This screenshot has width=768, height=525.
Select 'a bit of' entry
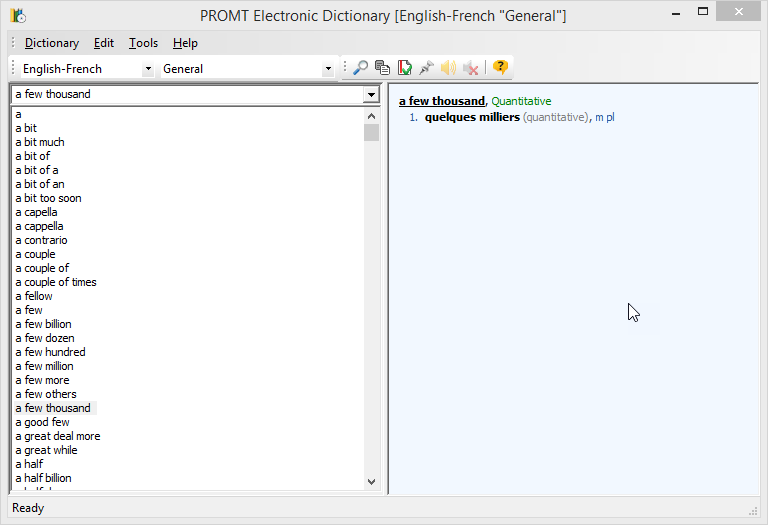32,156
